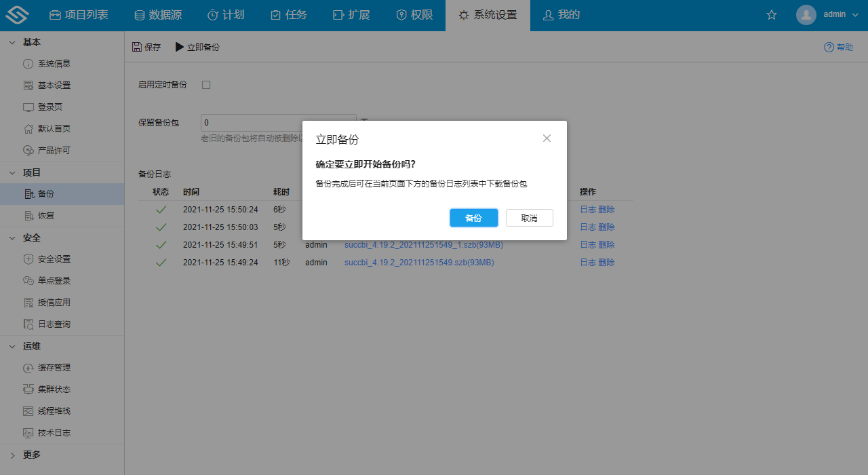Confirm backup with the 备份 button
Viewport: 868px width, 475px height.
pyautogui.click(x=473, y=217)
